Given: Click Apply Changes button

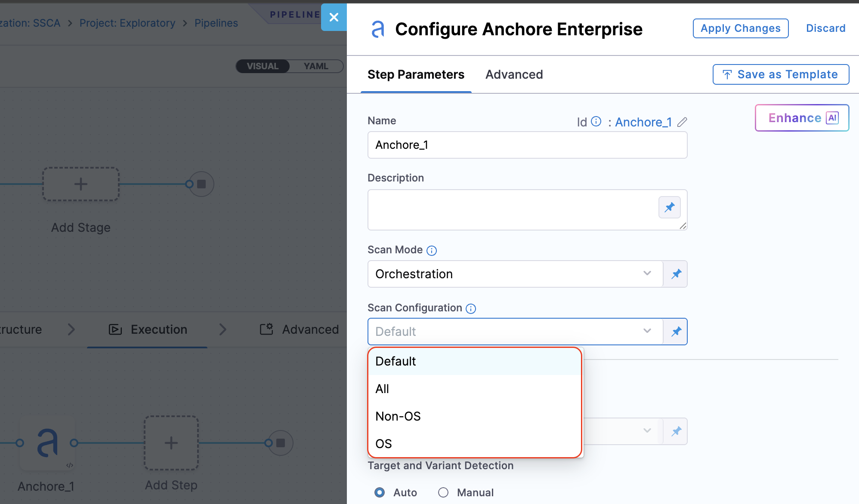Looking at the screenshot, I should pos(740,28).
